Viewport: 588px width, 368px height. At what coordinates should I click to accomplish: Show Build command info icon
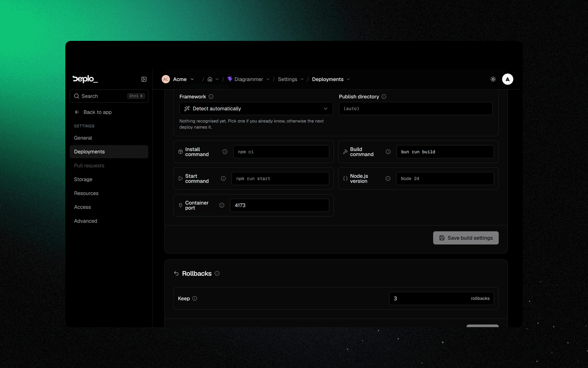(388, 152)
